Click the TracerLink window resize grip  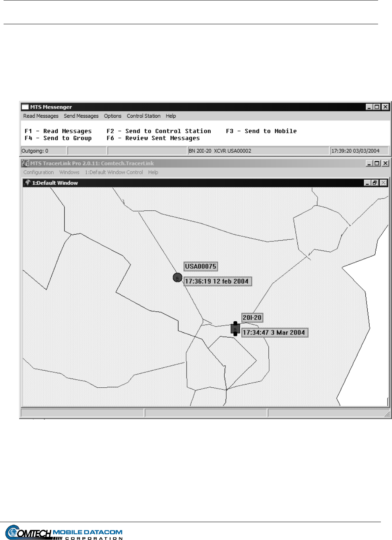coord(387,414)
